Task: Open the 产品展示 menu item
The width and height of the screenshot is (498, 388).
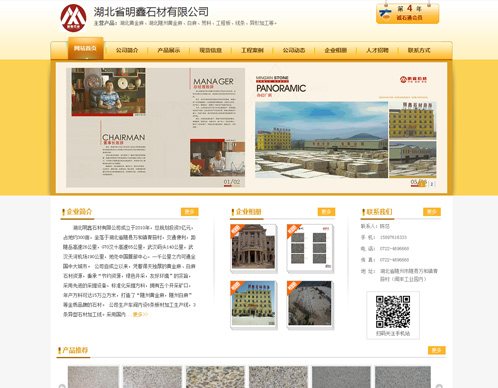Action: 169,50
